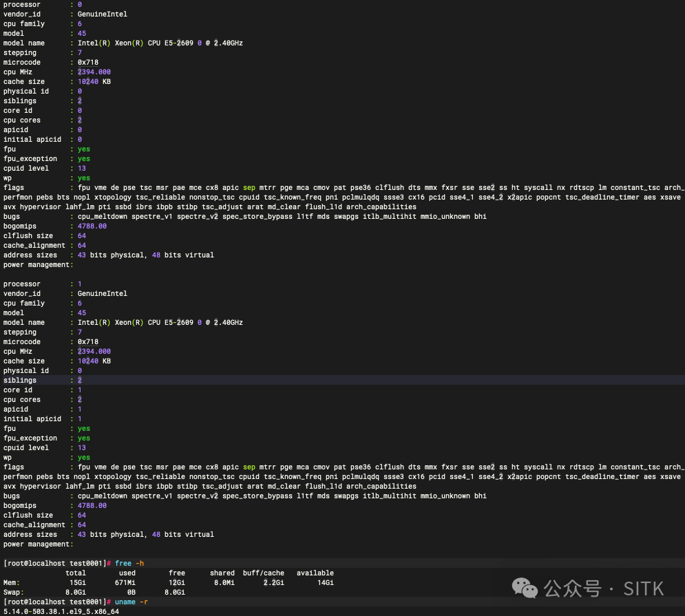Click 'mmio_unknown' in processor 1 bugs line
Screen dimensions: 685x616
pos(445,496)
